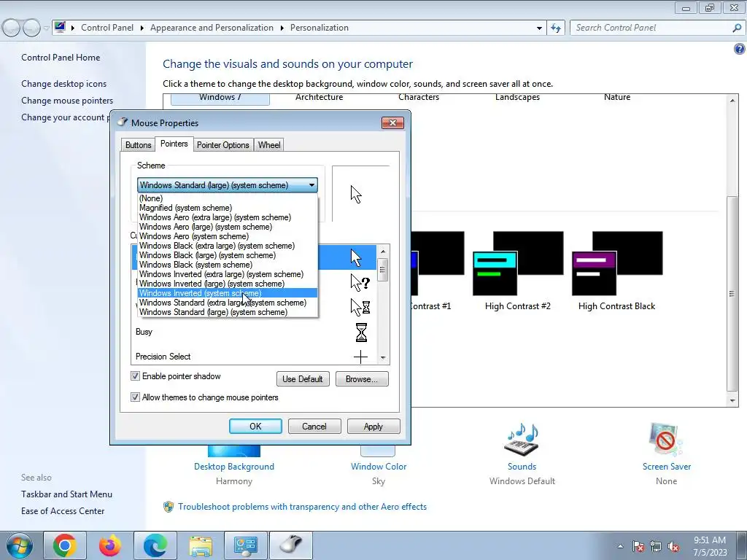Toggle Enable pointer shadow checkbox
Viewport: 747px width, 560px height.
[x=135, y=376]
